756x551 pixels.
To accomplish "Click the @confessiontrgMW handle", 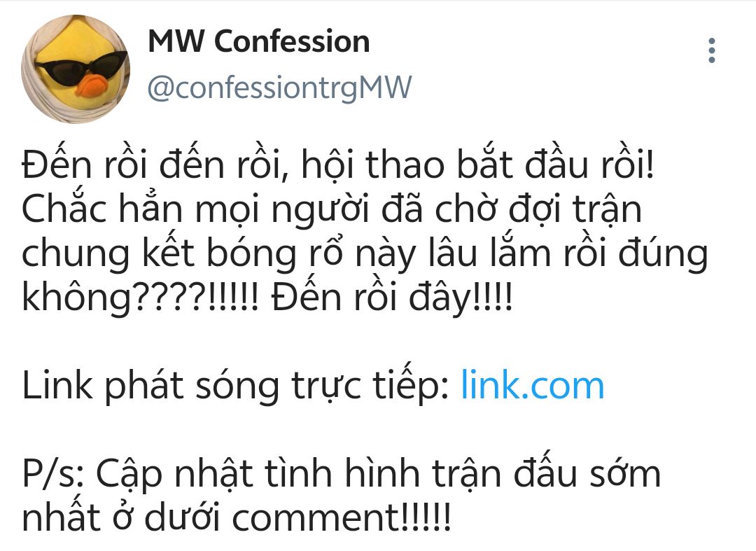I will click(x=279, y=89).
